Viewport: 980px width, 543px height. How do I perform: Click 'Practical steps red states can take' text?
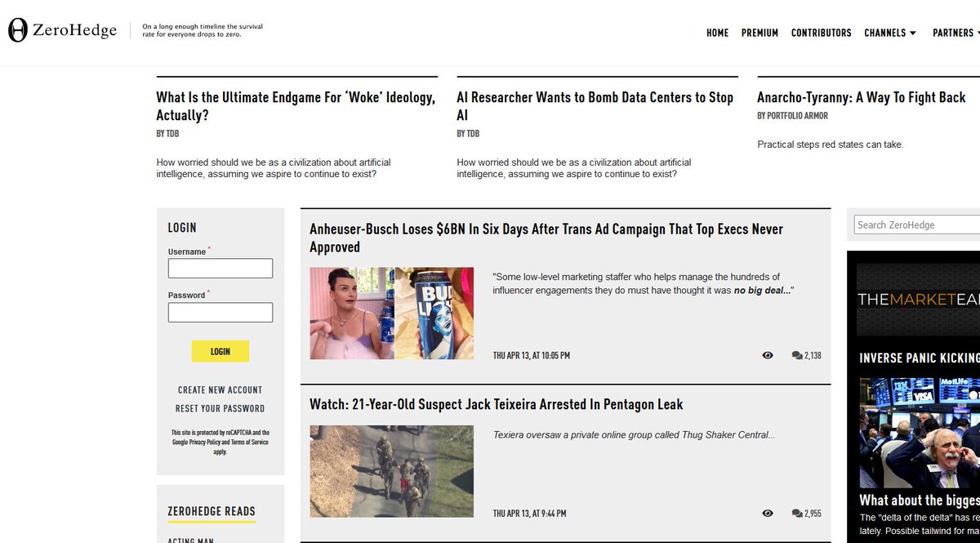tap(830, 145)
